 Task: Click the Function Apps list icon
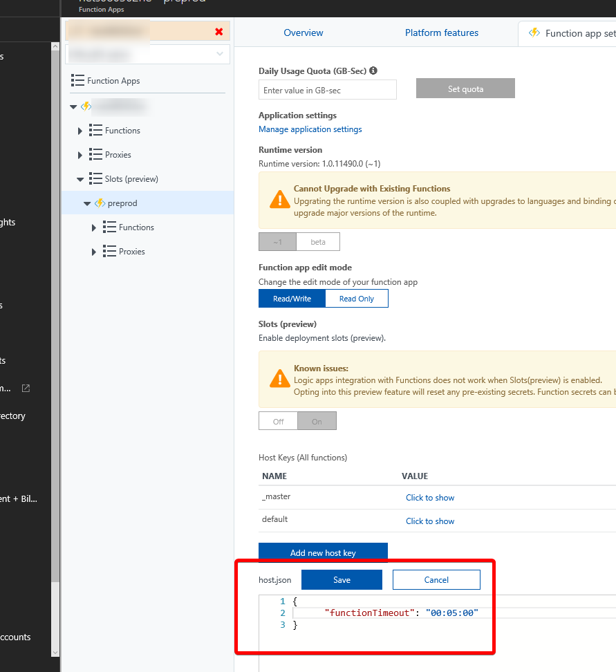[76, 80]
